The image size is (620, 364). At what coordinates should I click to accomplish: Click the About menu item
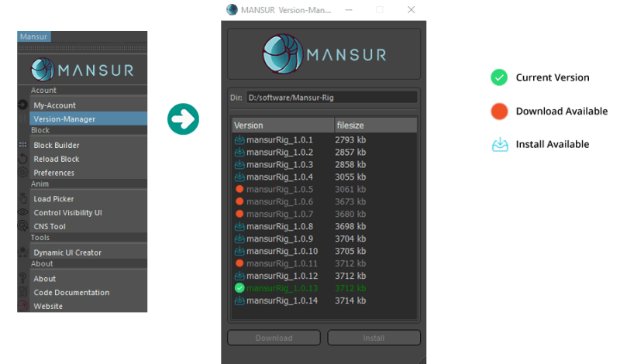[88, 279]
